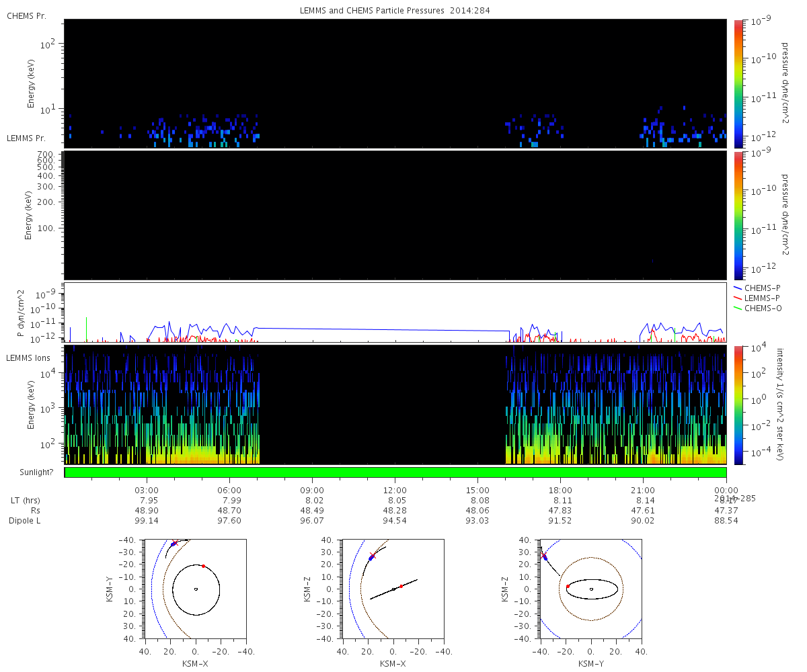Click the Rs value 48.28
The width and height of the screenshot is (807, 672).
click(395, 511)
